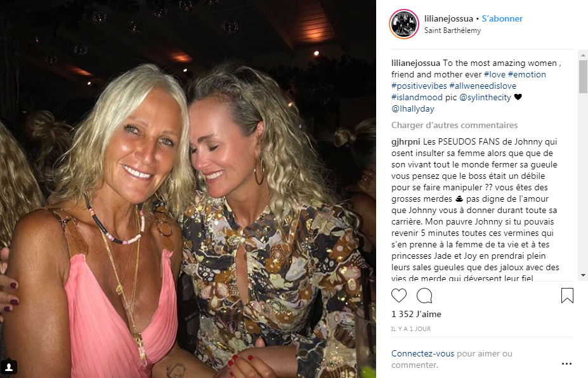588x378 pixels.
Task: Click Connectez-vous login link
Action: pos(422,353)
